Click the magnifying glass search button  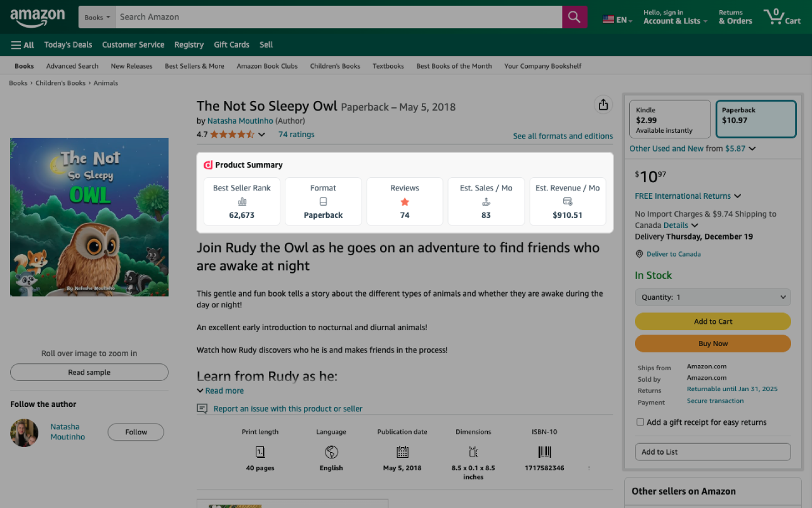[x=574, y=17]
